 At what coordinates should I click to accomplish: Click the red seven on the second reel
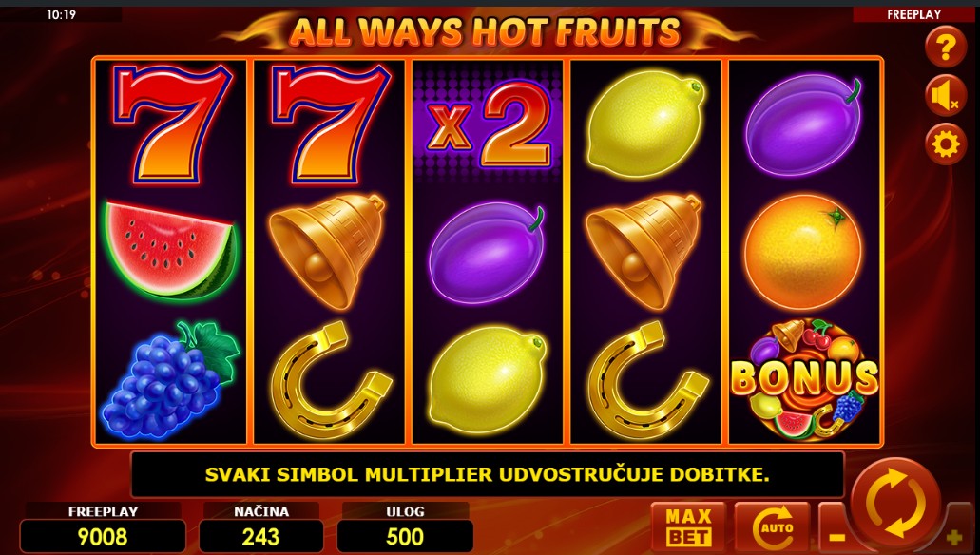tap(329, 124)
